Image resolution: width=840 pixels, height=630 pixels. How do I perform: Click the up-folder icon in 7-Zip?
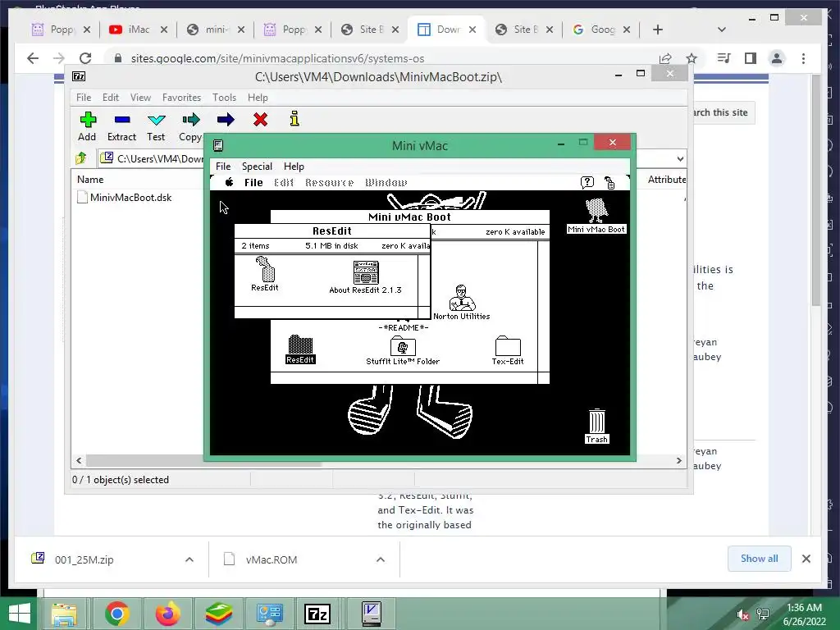click(81, 158)
